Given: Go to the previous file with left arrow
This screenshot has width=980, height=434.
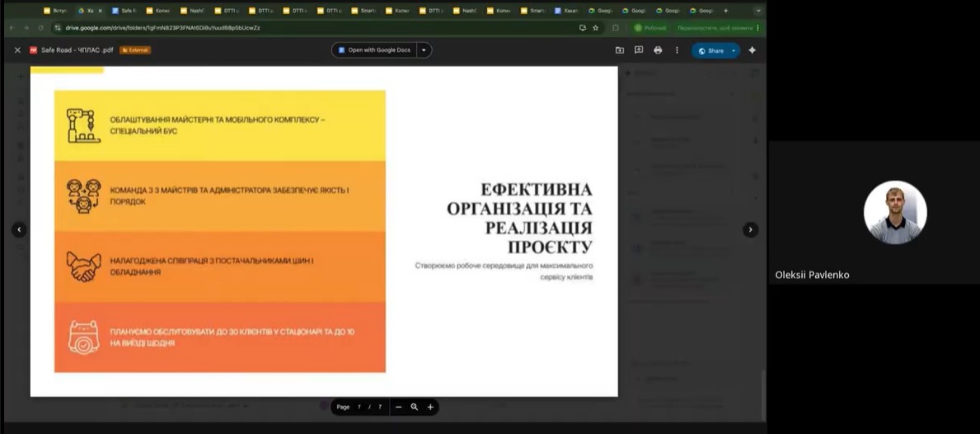Looking at the screenshot, I should click(19, 229).
